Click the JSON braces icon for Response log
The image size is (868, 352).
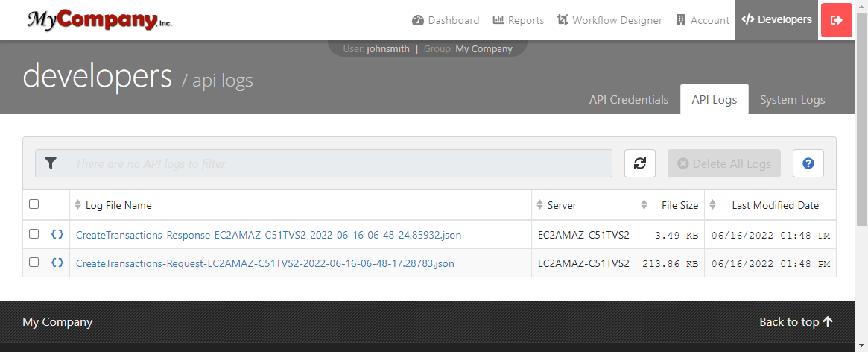pyautogui.click(x=57, y=234)
